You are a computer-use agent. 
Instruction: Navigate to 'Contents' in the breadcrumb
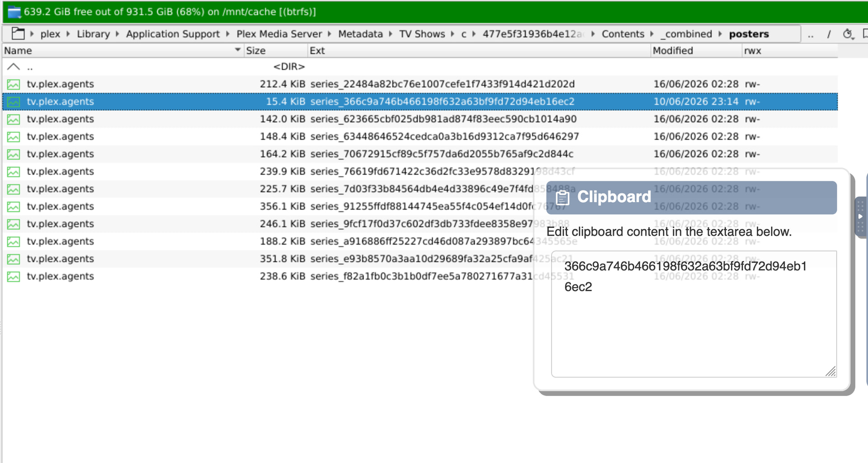(623, 34)
